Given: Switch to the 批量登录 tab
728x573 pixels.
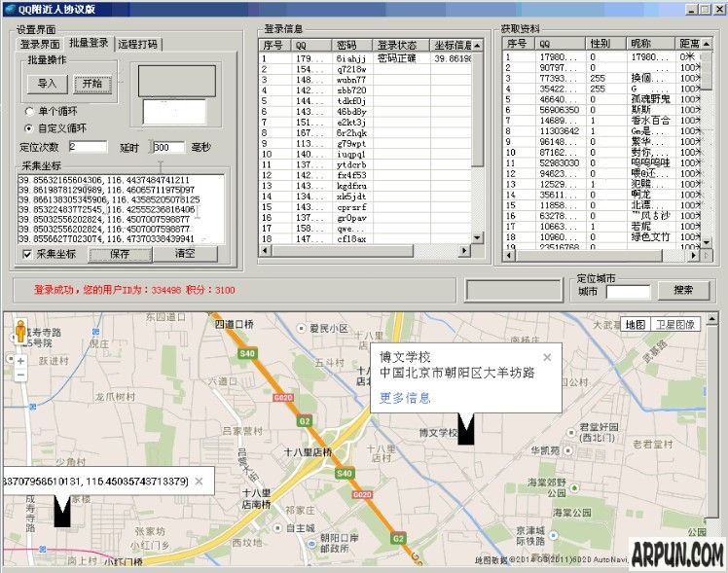Looking at the screenshot, I should click(89, 43).
